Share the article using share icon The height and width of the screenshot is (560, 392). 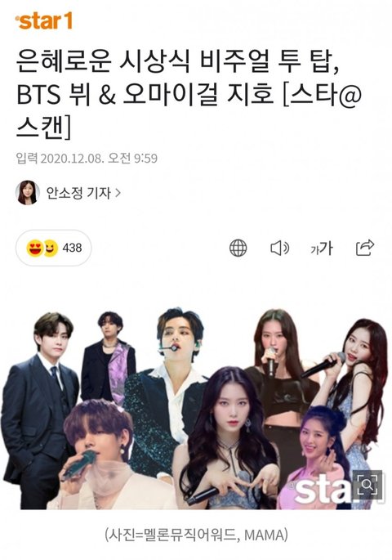365,248
